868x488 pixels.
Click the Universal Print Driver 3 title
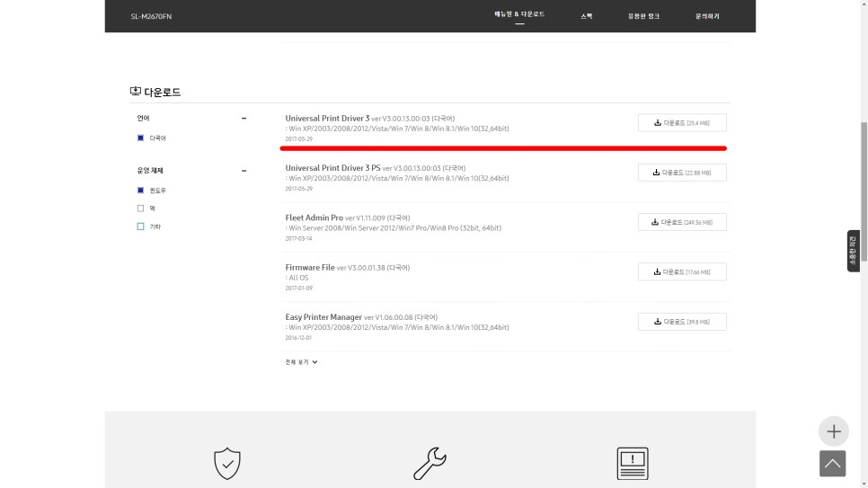(x=327, y=118)
